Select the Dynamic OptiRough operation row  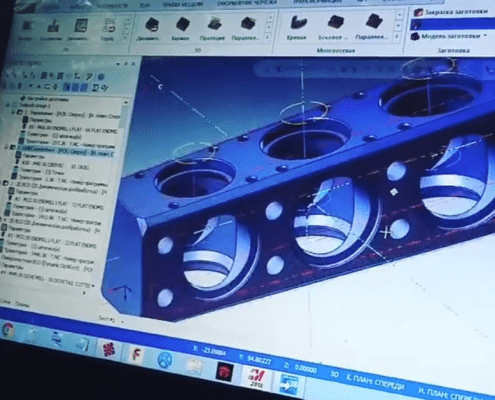pos(47,263)
